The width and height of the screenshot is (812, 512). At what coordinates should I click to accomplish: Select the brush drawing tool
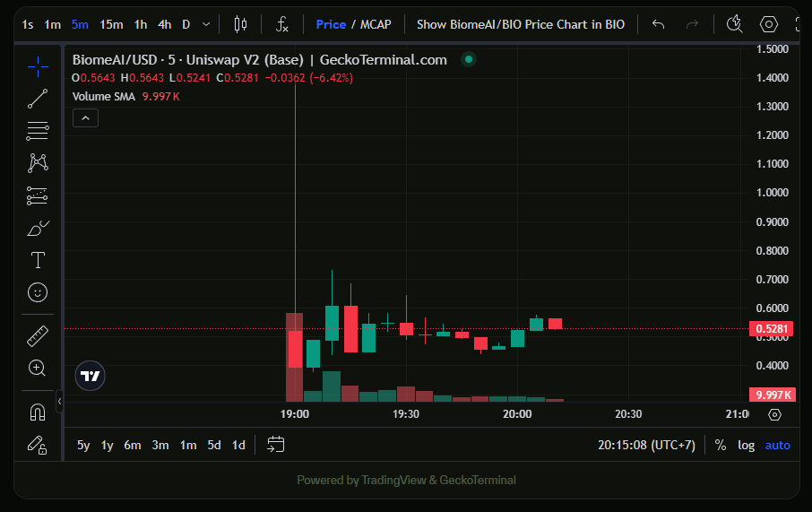click(x=38, y=228)
